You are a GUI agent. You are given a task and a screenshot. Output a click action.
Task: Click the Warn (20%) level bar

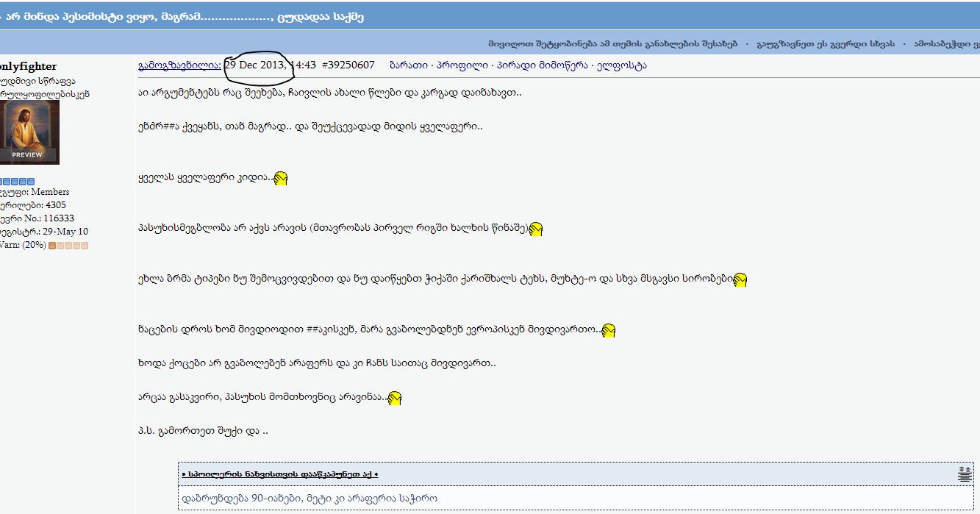pos(68,246)
